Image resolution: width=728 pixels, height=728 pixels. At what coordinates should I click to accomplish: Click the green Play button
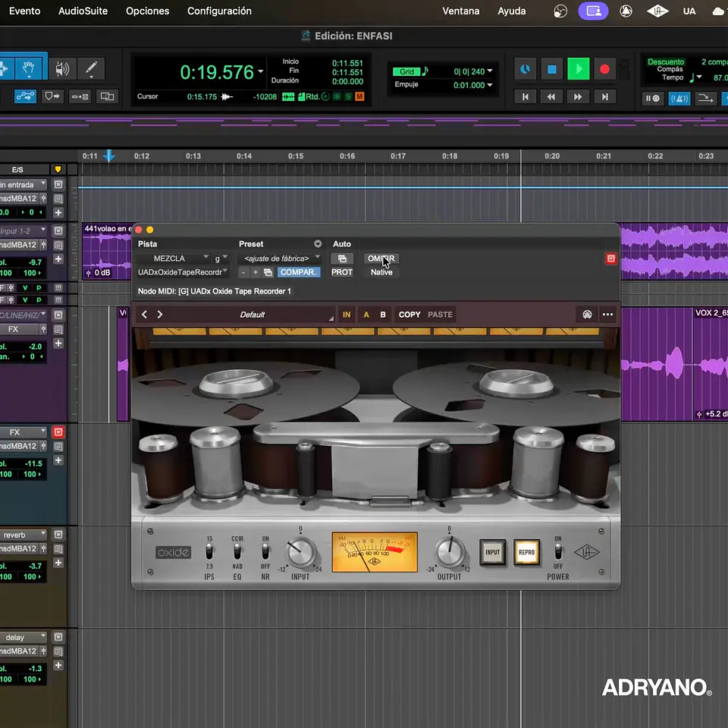click(x=578, y=69)
